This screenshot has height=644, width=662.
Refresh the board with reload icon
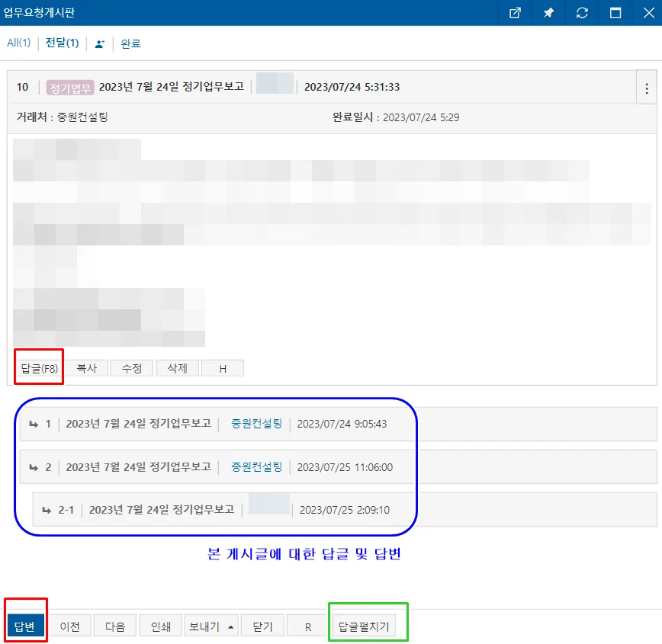(x=582, y=13)
